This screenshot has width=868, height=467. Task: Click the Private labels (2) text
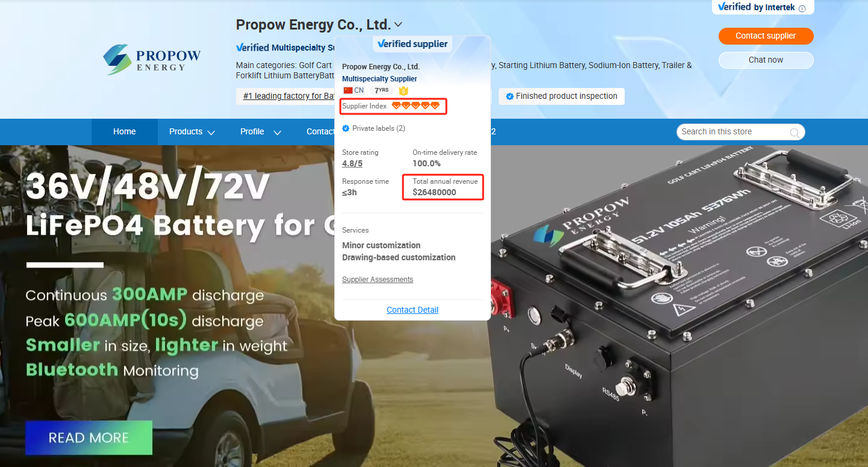(x=379, y=128)
